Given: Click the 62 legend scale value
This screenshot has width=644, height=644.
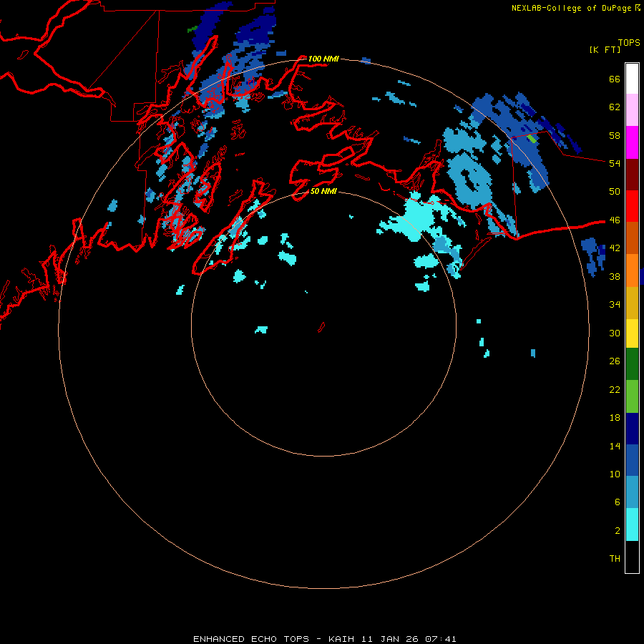Looking at the screenshot, I should coord(615,107).
